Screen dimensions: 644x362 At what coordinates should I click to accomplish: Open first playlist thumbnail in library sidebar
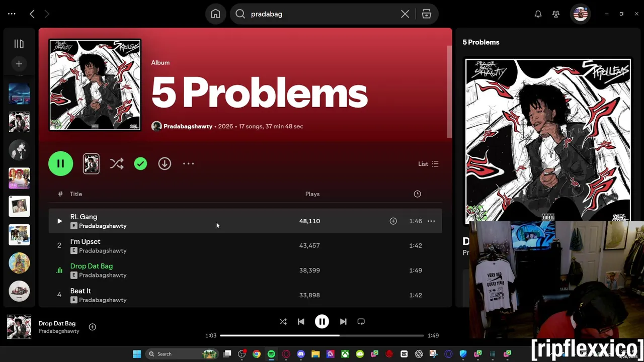19,94
